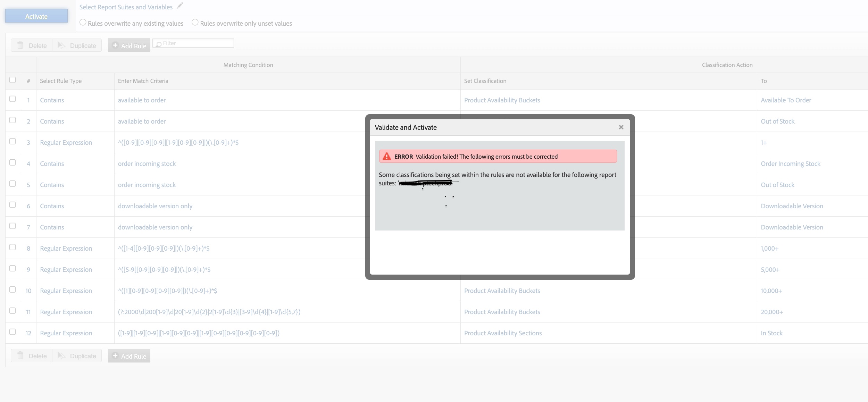This screenshot has width=868, height=402.
Task: Click the Activate button
Action: pyautogui.click(x=36, y=16)
